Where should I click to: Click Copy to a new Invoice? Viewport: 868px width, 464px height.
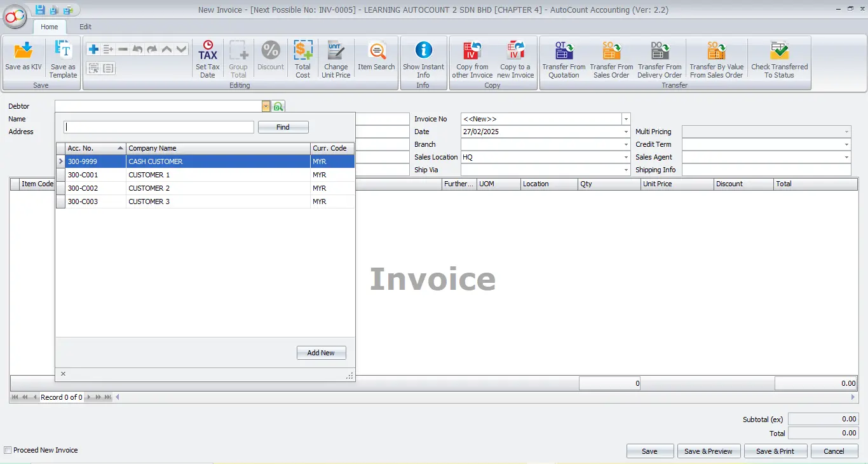[x=515, y=57]
